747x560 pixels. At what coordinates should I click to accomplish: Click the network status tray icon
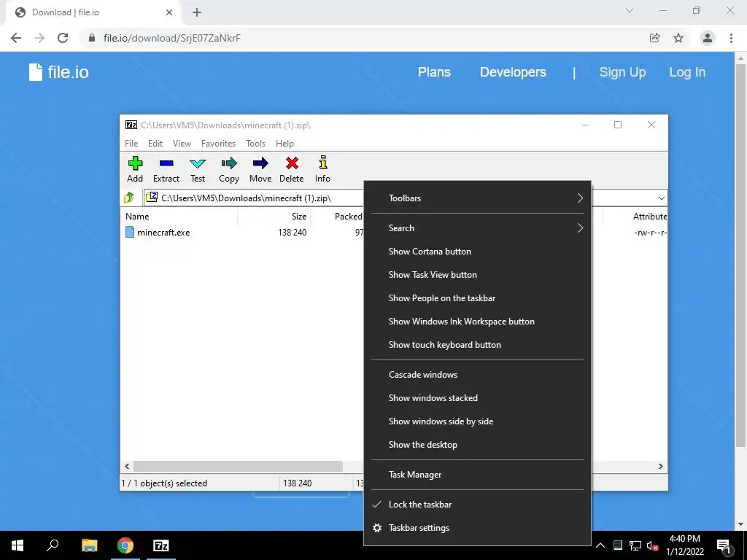coord(635,545)
